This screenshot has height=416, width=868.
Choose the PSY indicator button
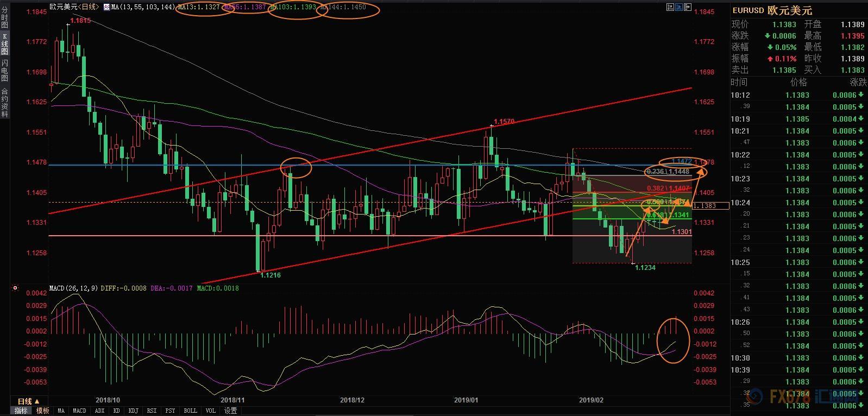170,411
